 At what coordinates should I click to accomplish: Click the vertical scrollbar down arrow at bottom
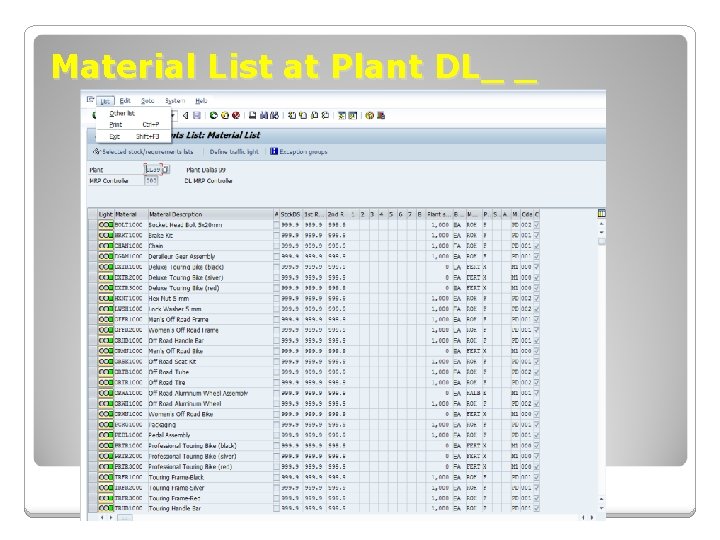pyautogui.click(x=602, y=508)
